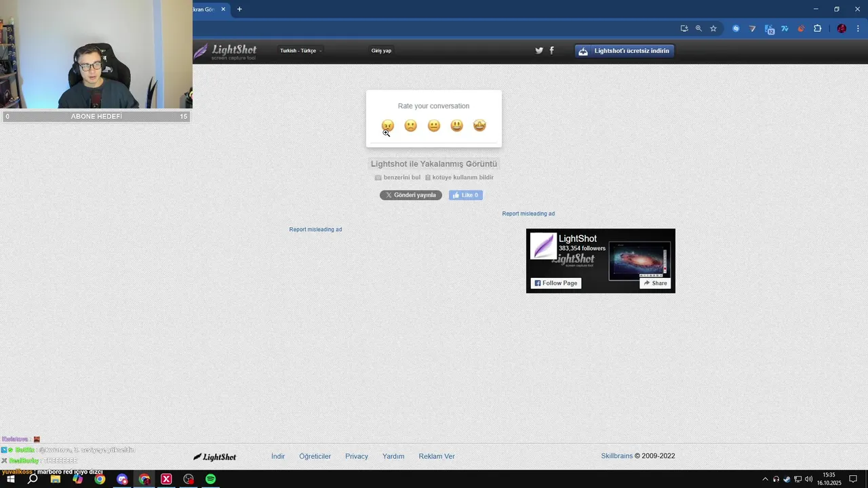The image size is (868, 488).
Task: Open the volume control in system tray
Action: pos(808,479)
